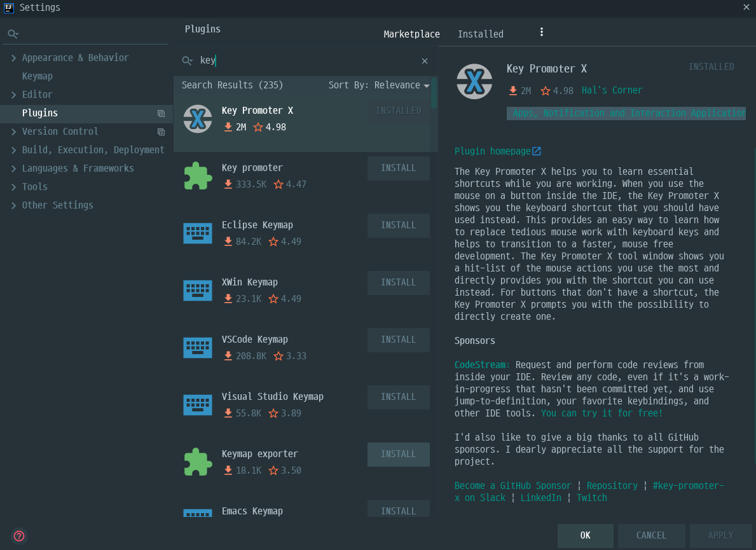Click the green puzzle icon for Key promoter
756x550 pixels.
click(x=198, y=176)
